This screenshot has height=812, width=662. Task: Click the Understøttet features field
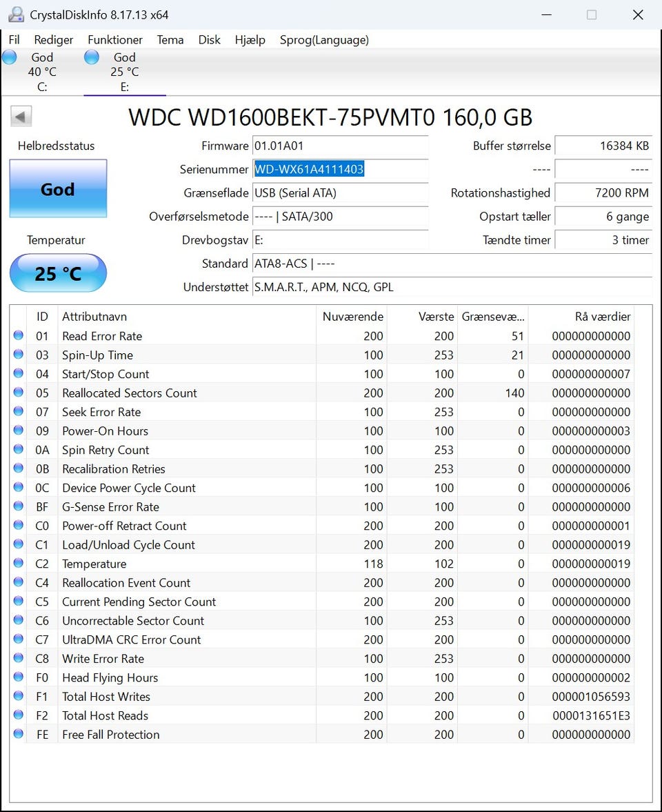[452, 287]
